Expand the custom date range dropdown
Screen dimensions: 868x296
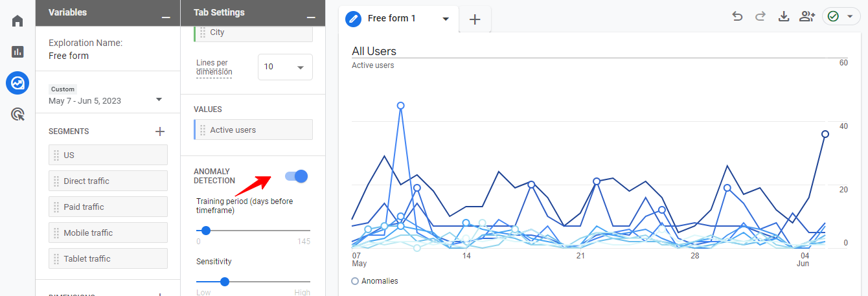pos(159,100)
